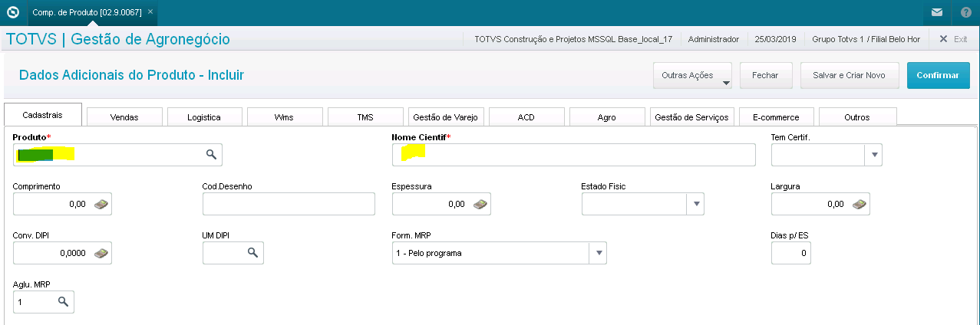Focus the Aglu. MRP field
The image size is (980, 325).
(44, 302)
